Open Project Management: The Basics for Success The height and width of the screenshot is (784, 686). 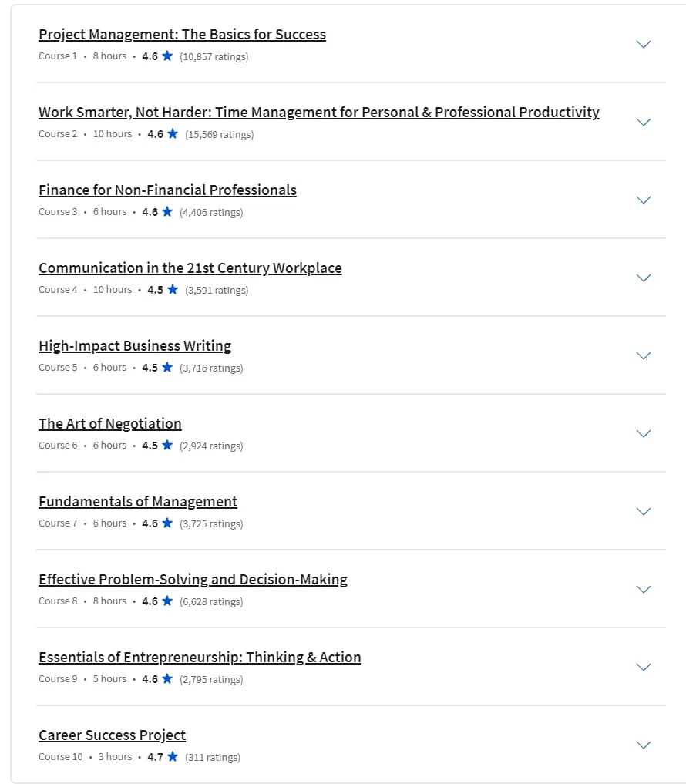pos(182,35)
